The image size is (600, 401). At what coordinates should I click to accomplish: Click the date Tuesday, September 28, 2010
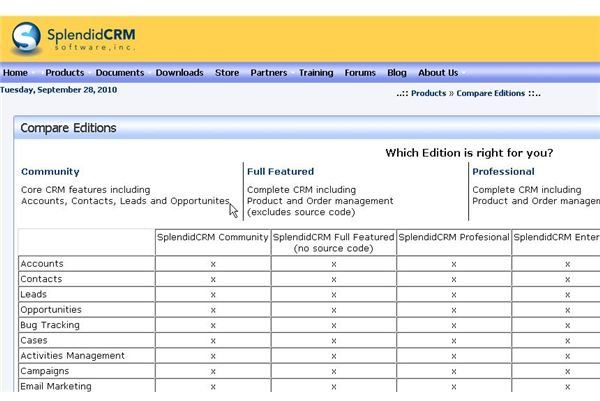[x=59, y=90]
